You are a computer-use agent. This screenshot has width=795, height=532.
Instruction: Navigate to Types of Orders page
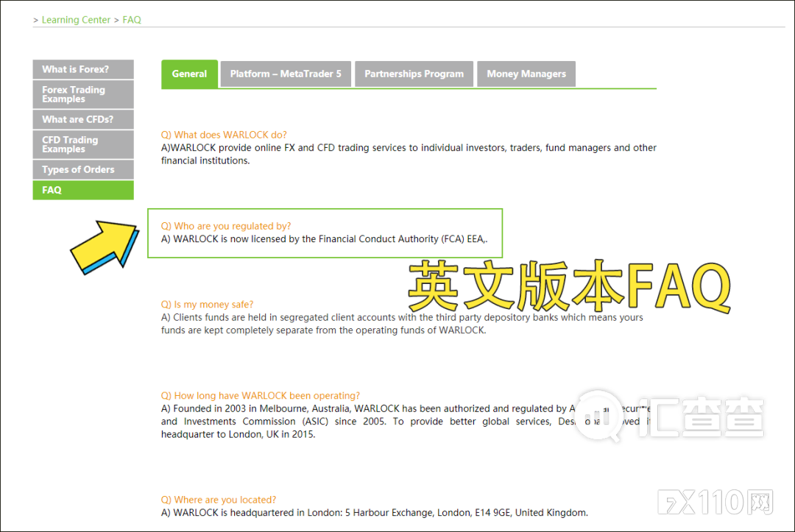pyautogui.click(x=83, y=169)
